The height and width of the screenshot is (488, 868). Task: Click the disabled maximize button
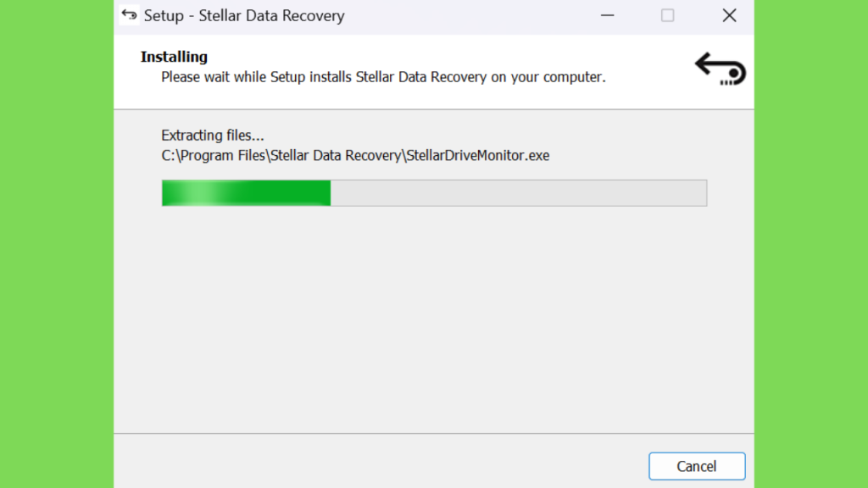point(668,15)
